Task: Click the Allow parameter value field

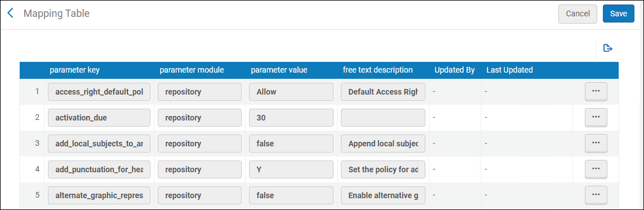Action: click(291, 92)
